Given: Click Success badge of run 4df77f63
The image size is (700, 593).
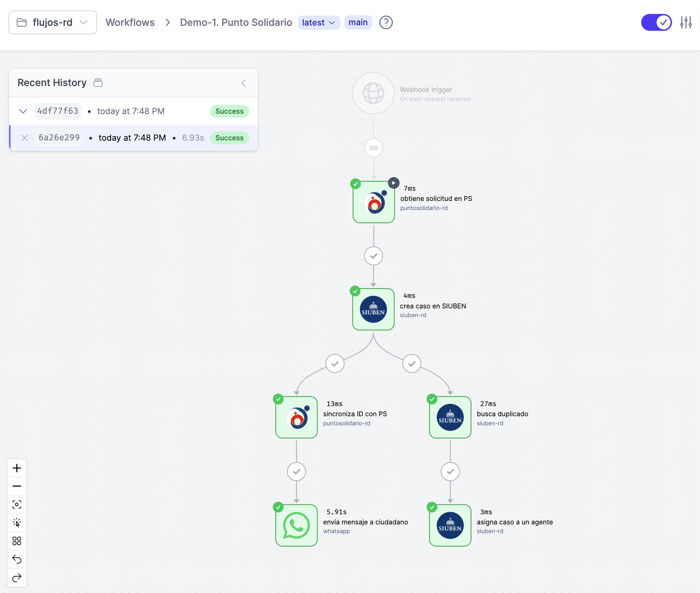Looking at the screenshot, I should pos(229,111).
